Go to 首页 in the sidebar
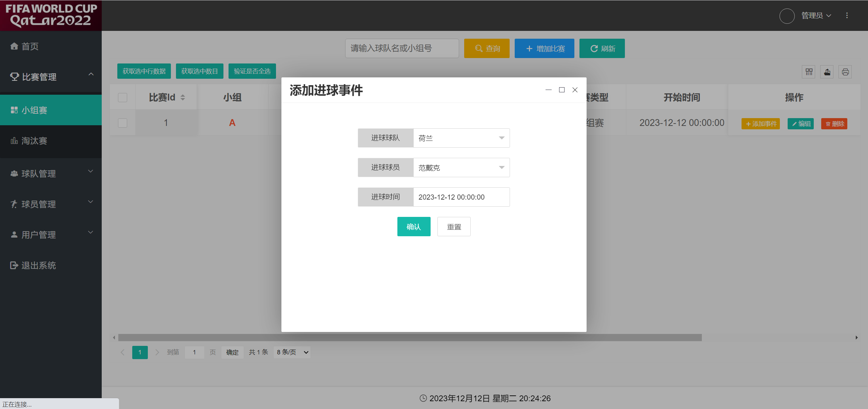Screen dimensions: 868x409 click(30, 47)
